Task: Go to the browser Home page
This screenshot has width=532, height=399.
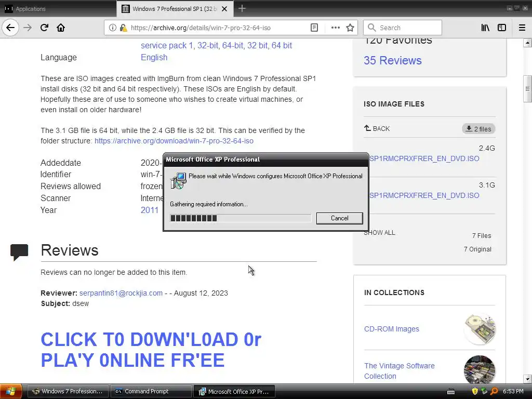Action: pos(61,28)
